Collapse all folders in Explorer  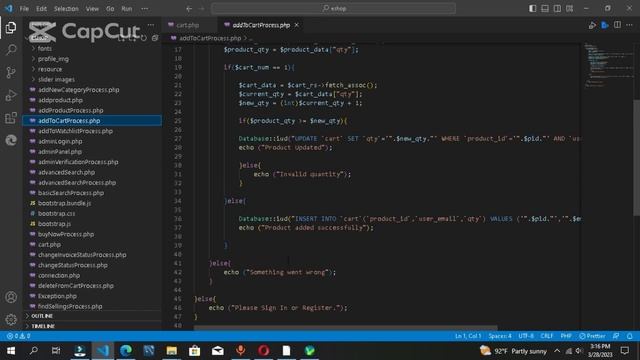(155, 38)
